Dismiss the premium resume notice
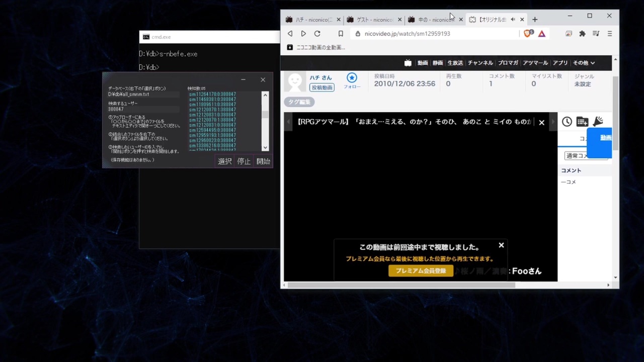The width and height of the screenshot is (644, 362). pyautogui.click(x=501, y=245)
